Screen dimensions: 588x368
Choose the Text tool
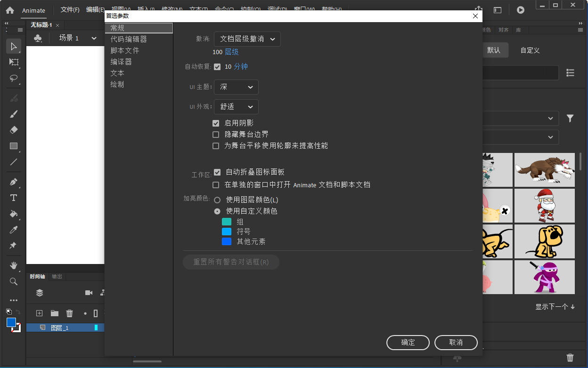click(x=14, y=198)
